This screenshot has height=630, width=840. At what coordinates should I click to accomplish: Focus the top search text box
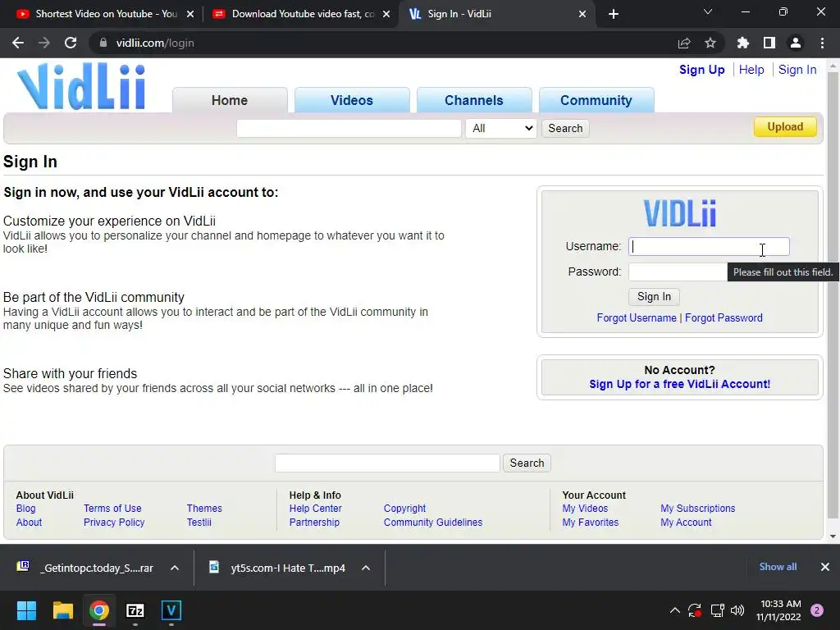349,128
